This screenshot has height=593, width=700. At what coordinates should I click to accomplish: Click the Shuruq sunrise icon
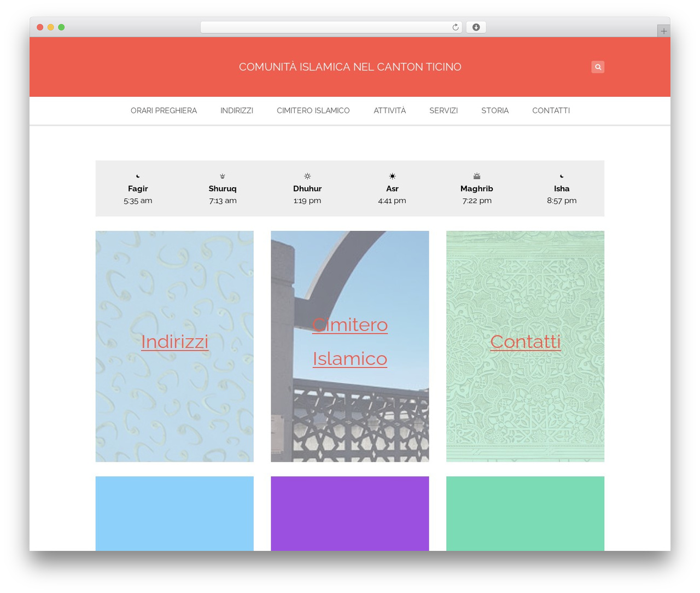pyautogui.click(x=223, y=176)
